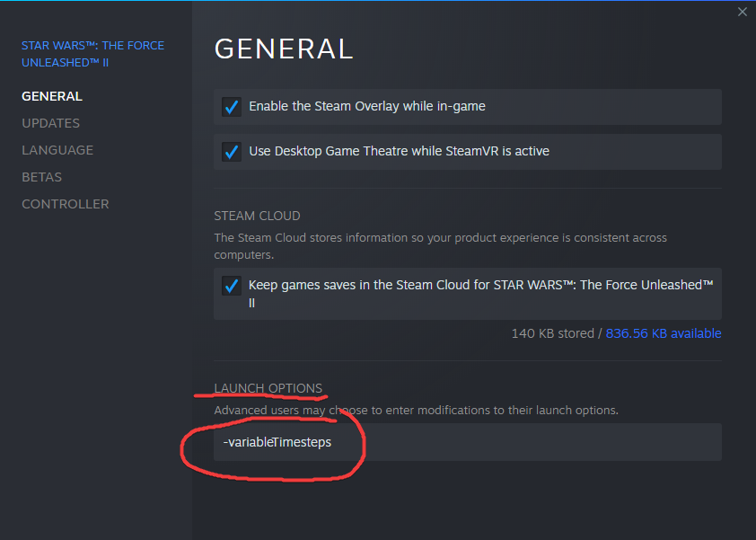Click the '140 KB stored' text
Image resolution: width=756 pixels, height=540 pixels.
point(552,333)
